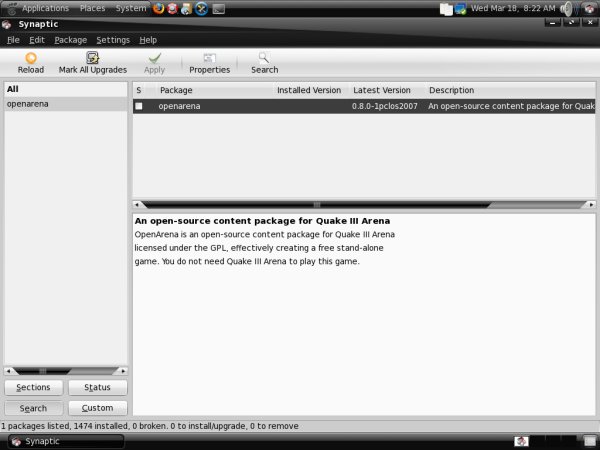Image resolution: width=600 pixels, height=450 pixels.
Task: Open the Edit menu
Action: pyautogui.click(x=37, y=40)
